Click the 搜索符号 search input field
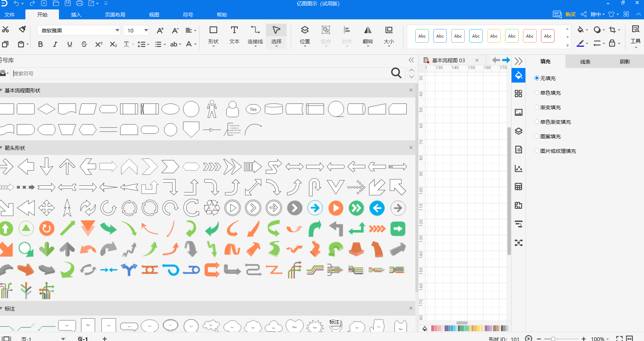Image resolution: width=644 pixels, height=341 pixels. pos(200,73)
